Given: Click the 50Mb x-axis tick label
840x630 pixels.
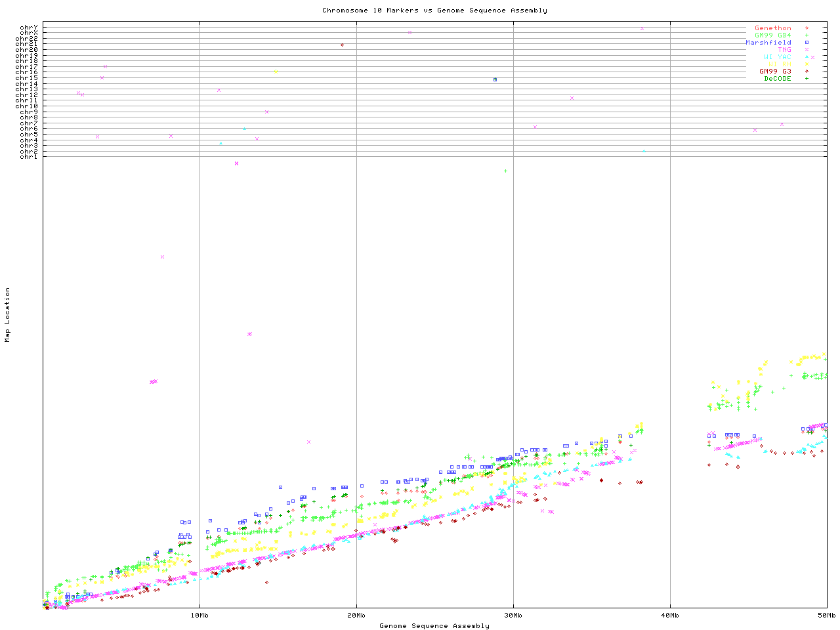Looking at the screenshot, I should 826,616.
